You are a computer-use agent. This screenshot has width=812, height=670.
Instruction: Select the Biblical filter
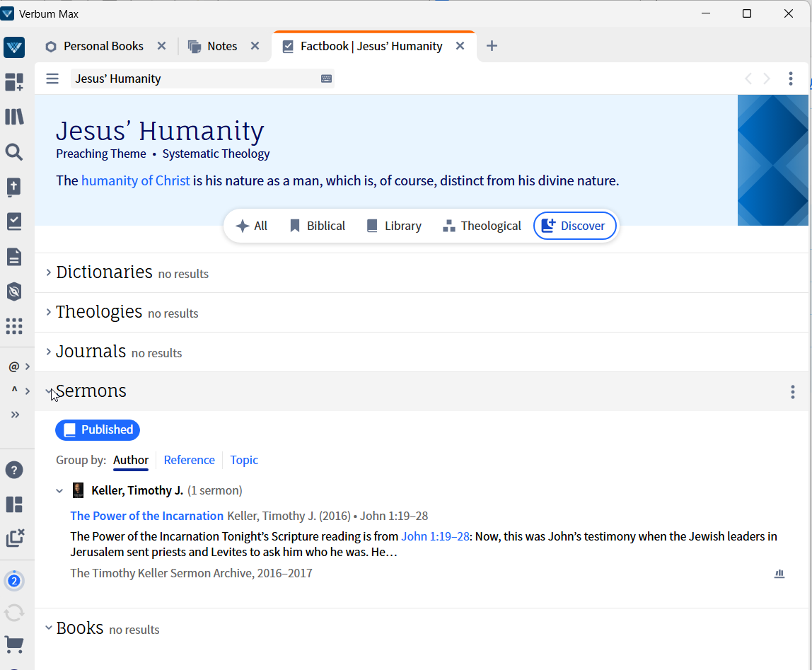pos(317,226)
